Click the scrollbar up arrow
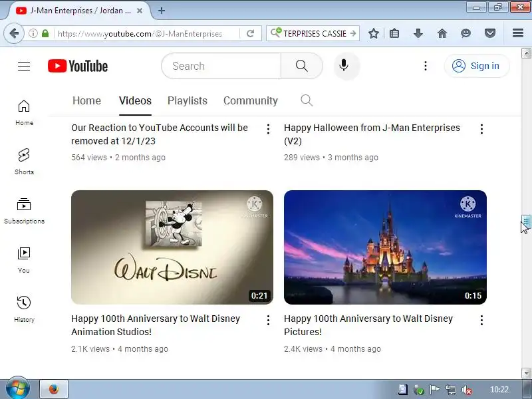This screenshot has height=399, width=532. (x=526, y=53)
